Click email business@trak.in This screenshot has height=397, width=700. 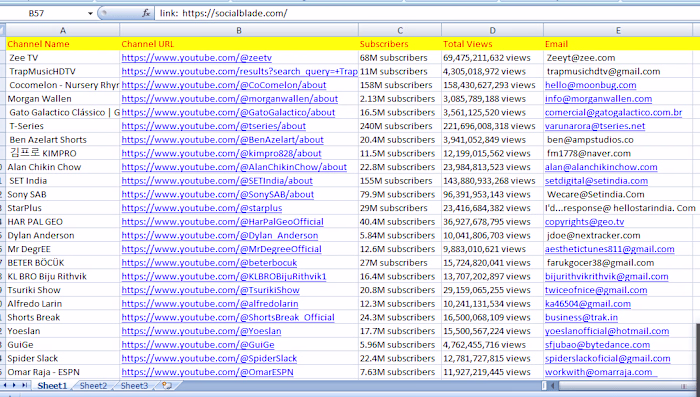581,318
